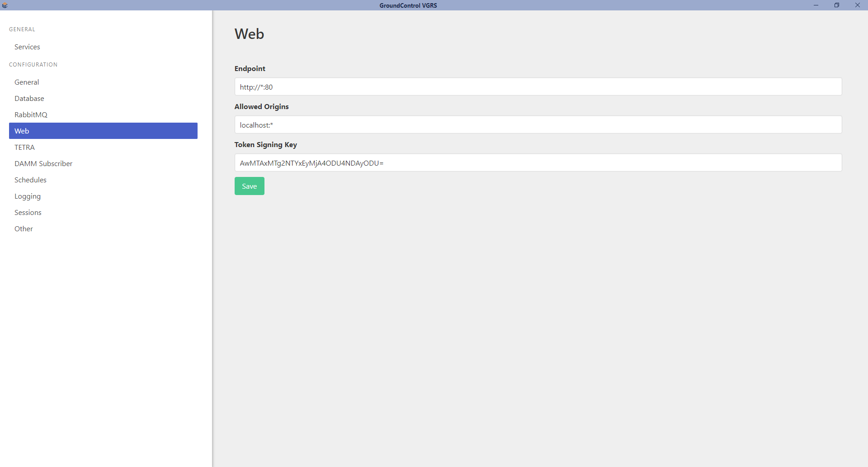868x467 pixels.
Task: Close the GroundControl VGRS window
Action: pyautogui.click(x=858, y=5)
